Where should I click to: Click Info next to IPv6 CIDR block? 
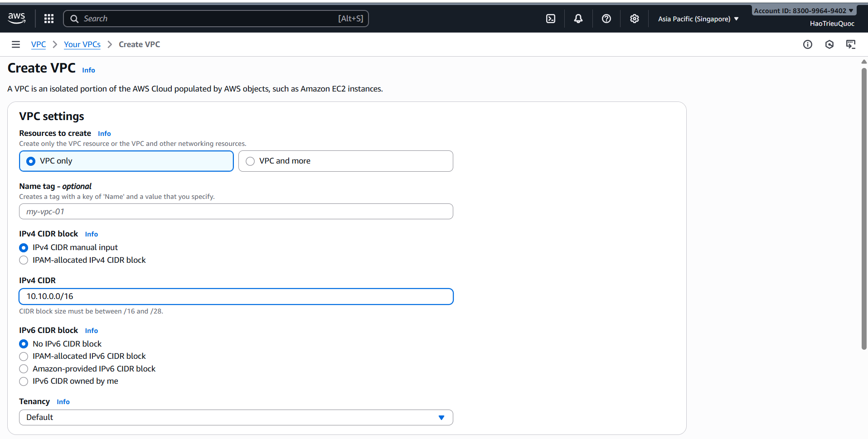[91, 331]
